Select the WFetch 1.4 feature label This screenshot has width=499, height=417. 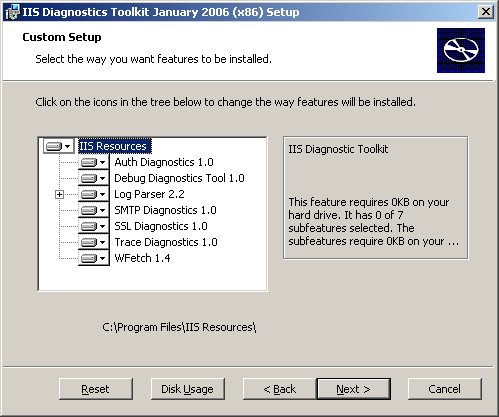[142, 258]
